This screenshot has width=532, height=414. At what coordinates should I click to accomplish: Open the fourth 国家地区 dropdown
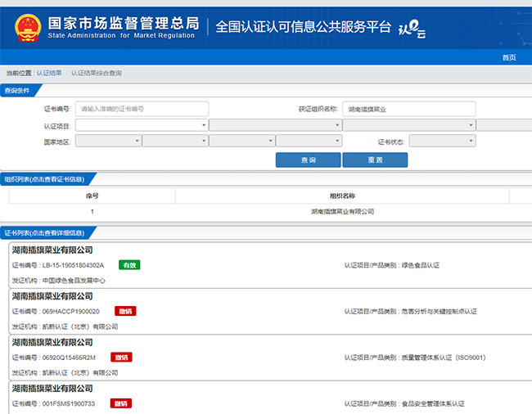(x=309, y=141)
